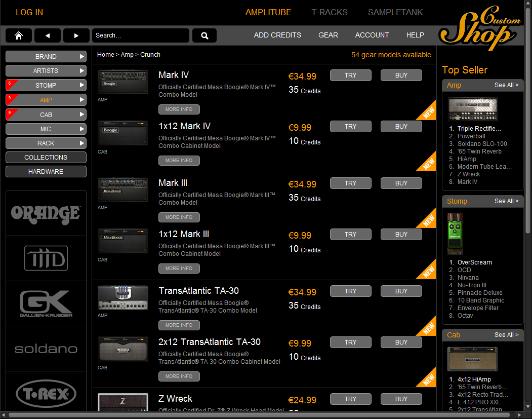Open the Gallien-Krueger brand logo
This screenshot has height=419, width=532.
click(x=46, y=303)
